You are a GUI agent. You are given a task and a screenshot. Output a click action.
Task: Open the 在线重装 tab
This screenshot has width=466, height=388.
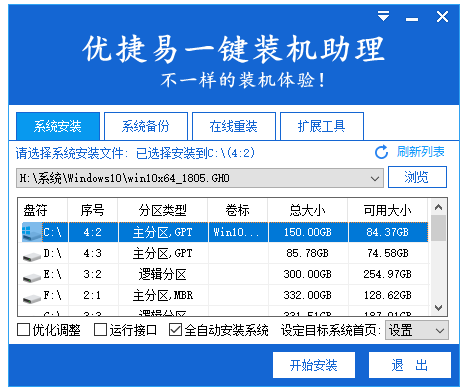(234, 126)
